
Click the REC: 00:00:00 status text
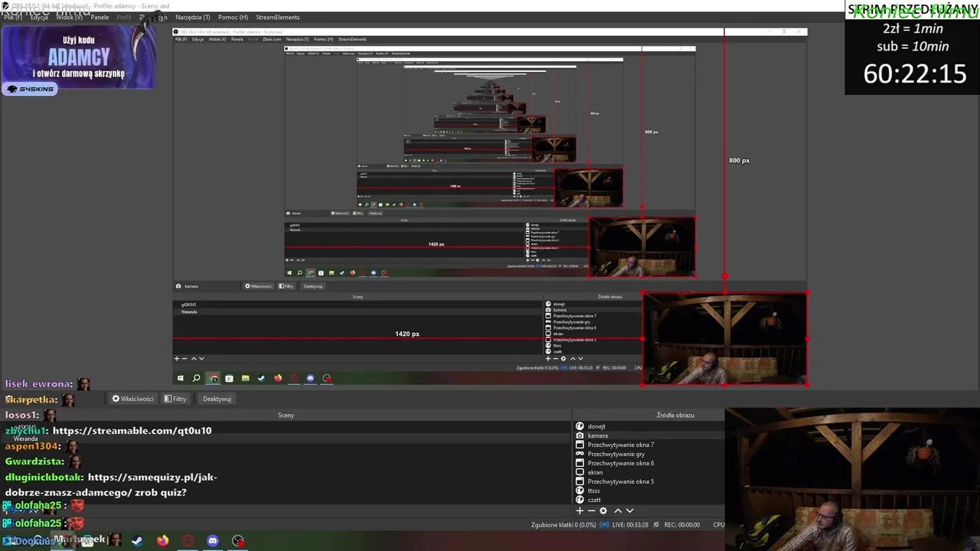pos(681,525)
